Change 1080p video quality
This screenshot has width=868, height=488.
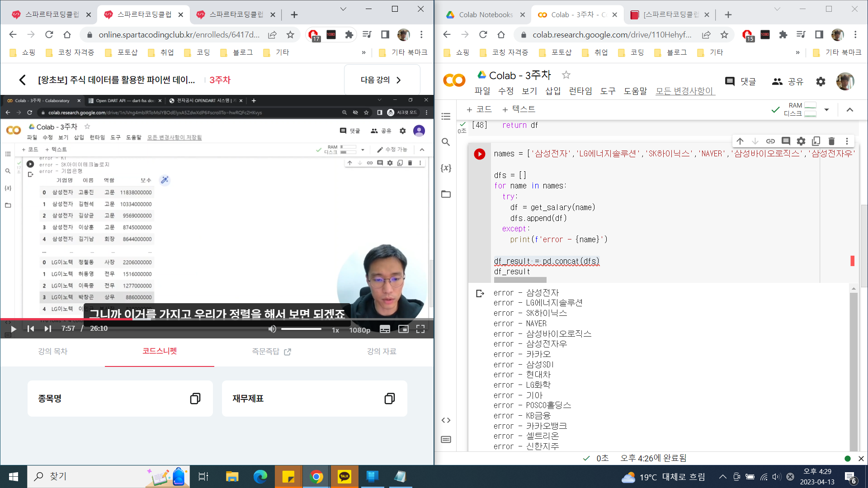(360, 330)
